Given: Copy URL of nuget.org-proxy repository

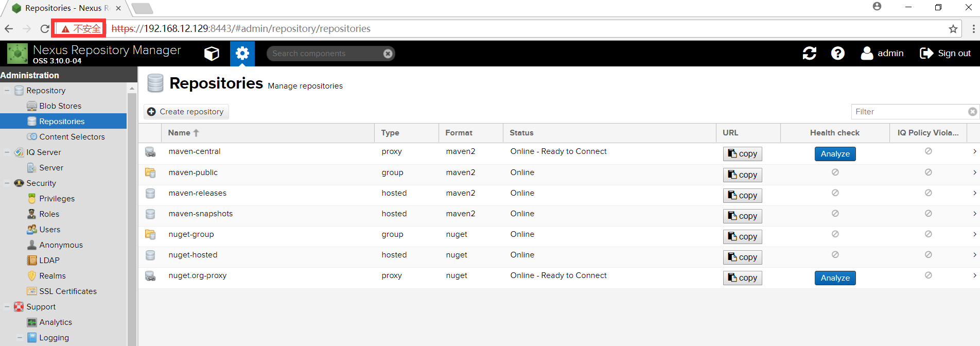Looking at the screenshot, I should click(x=743, y=278).
